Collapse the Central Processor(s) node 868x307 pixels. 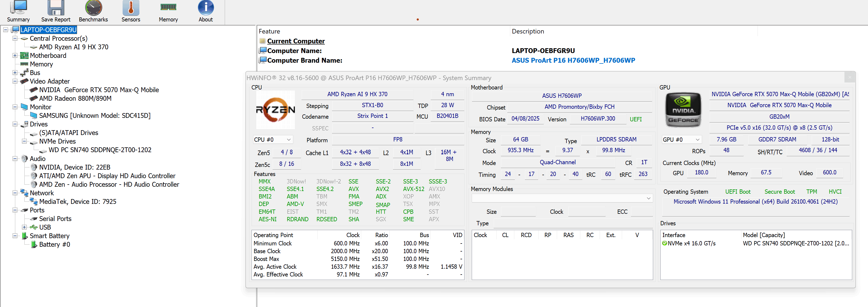coord(15,39)
